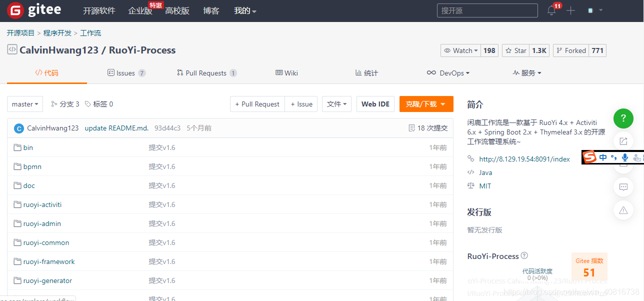Open the http://8.129.19.54:8091/index link
This screenshot has width=644, height=301.
click(x=524, y=159)
